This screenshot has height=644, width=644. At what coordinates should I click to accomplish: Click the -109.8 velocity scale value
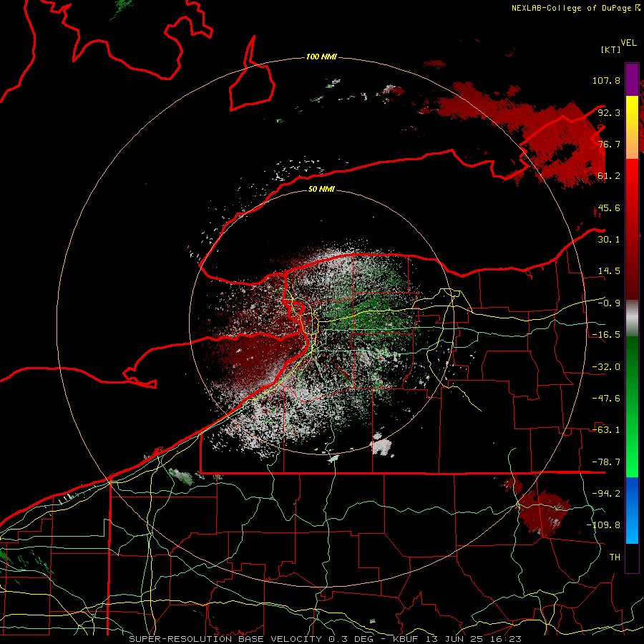point(604,525)
